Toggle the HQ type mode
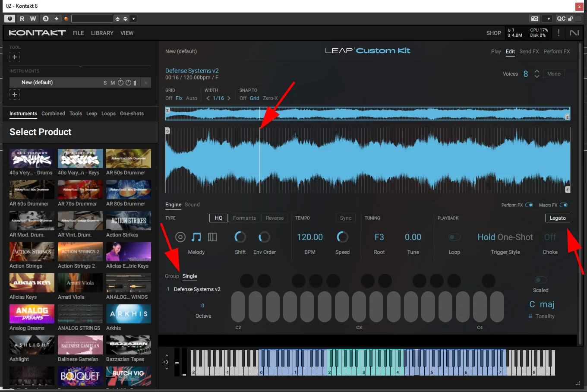 tap(218, 218)
